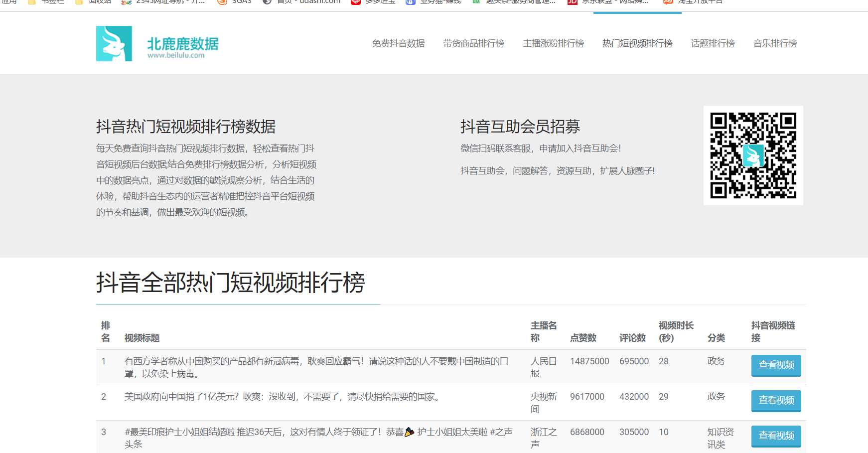Click the 北鹿鹿数据 www.beilulu.com site title

(182, 47)
